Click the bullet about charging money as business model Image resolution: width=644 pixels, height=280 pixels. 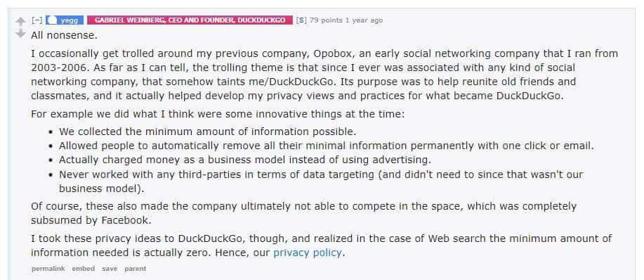coord(245,160)
